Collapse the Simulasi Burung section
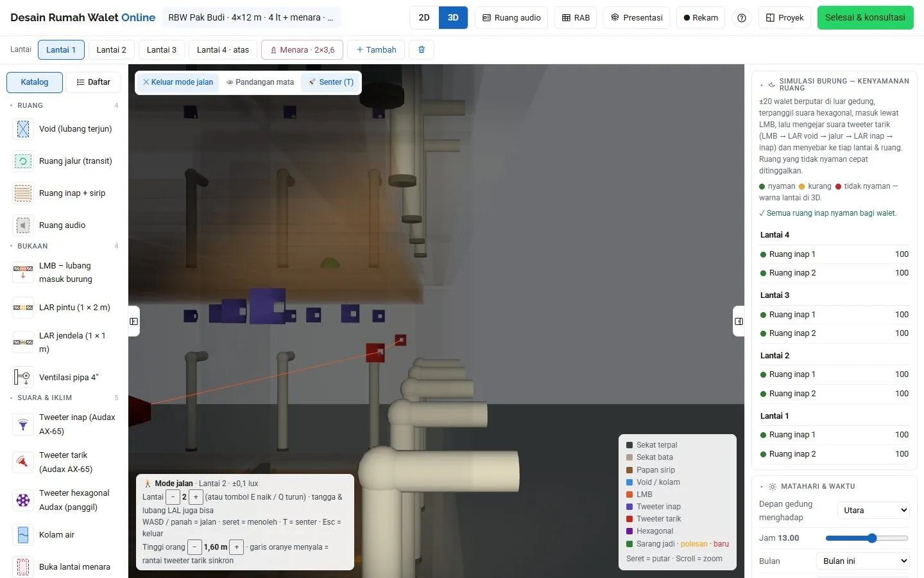Image resolution: width=924 pixels, height=578 pixels. tap(762, 85)
